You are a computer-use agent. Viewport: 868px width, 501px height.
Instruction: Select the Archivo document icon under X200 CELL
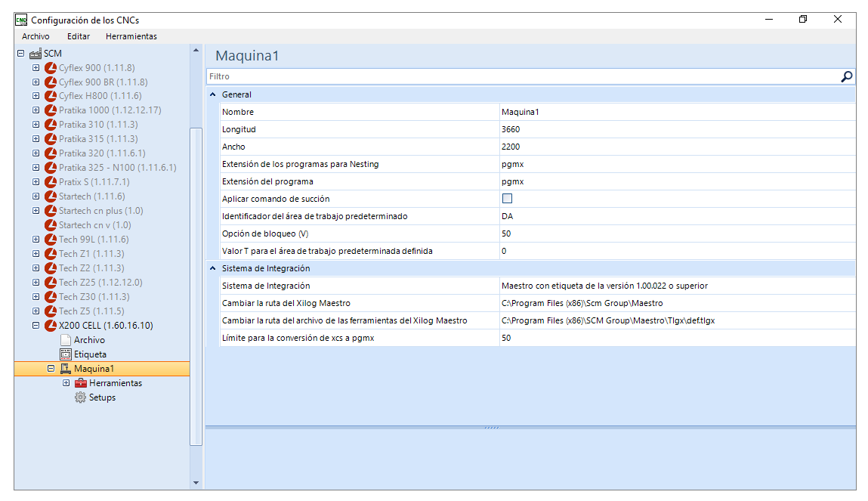click(x=66, y=340)
